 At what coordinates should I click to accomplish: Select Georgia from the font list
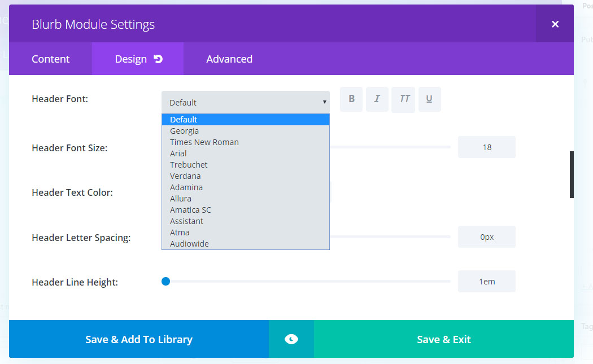pyautogui.click(x=185, y=131)
